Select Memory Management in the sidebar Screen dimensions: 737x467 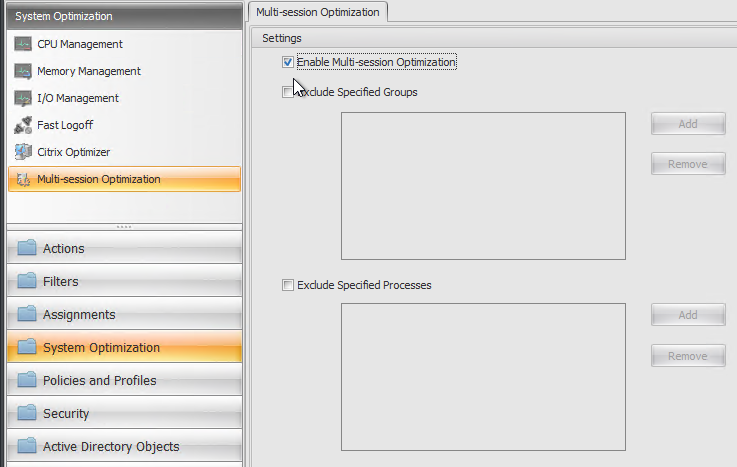125,71
